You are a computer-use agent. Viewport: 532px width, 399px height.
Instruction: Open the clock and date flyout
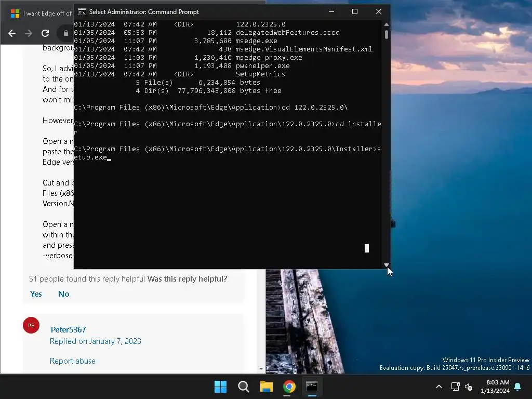[495, 387]
